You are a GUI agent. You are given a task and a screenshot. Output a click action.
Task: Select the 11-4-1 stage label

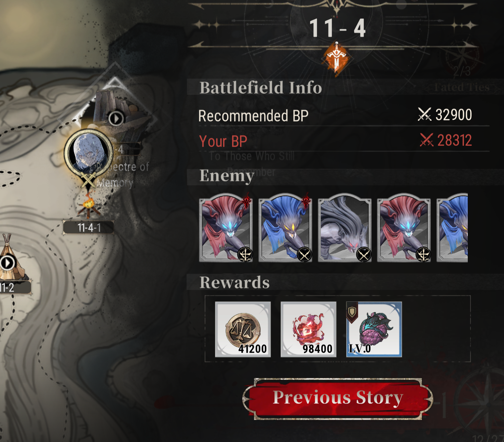[89, 228]
